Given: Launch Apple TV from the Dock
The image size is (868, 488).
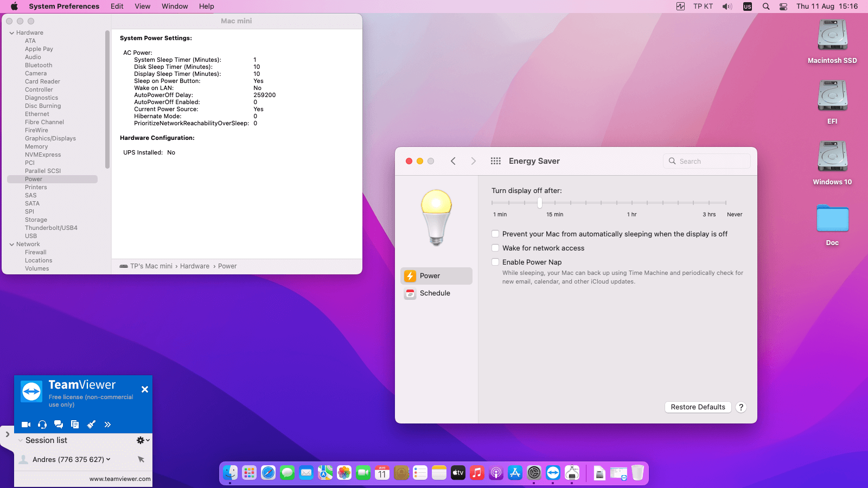Looking at the screenshot, I should 458,473.
